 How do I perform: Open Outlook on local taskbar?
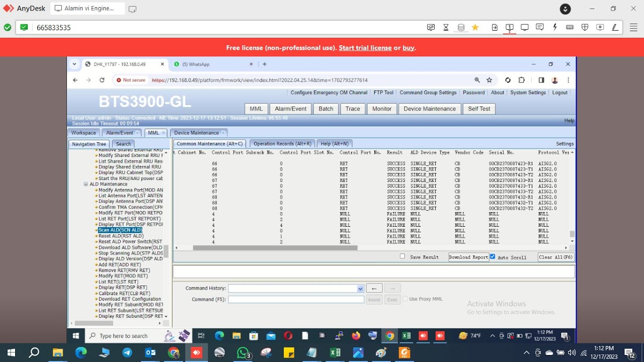[150, 353]
